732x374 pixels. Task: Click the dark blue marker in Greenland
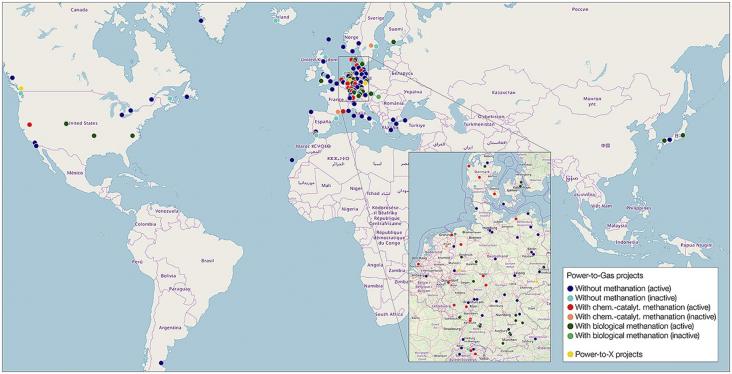(201, 21)
